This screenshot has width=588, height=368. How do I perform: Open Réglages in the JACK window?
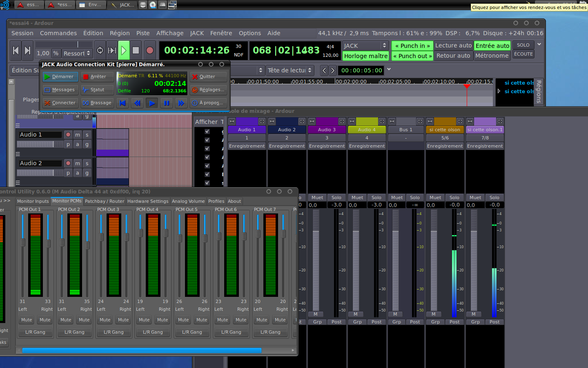(208, 90)
